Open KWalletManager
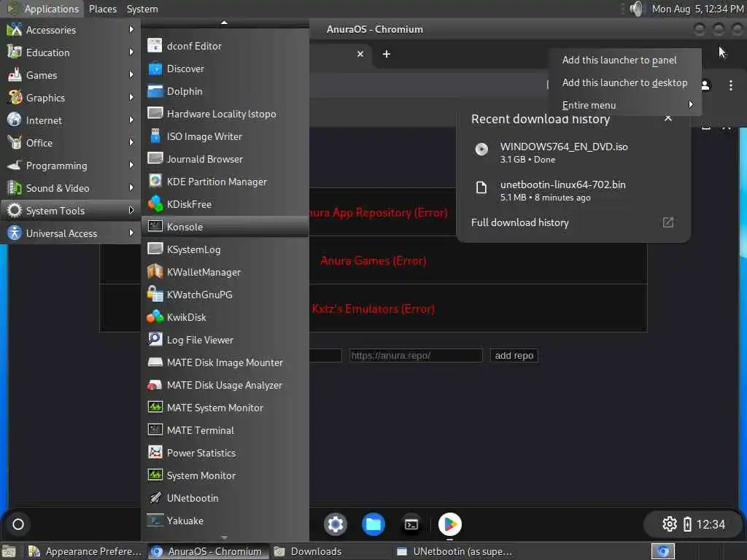 point(225,272)
